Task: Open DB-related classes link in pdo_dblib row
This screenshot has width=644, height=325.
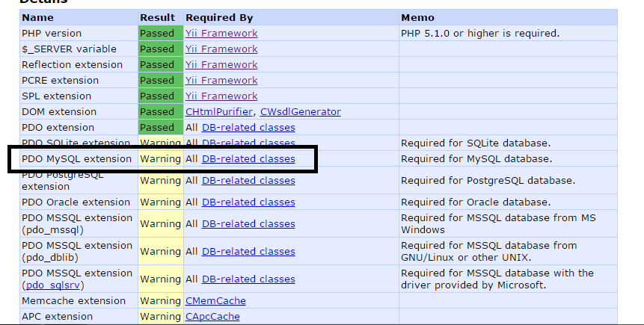Action: pos(248,251)
